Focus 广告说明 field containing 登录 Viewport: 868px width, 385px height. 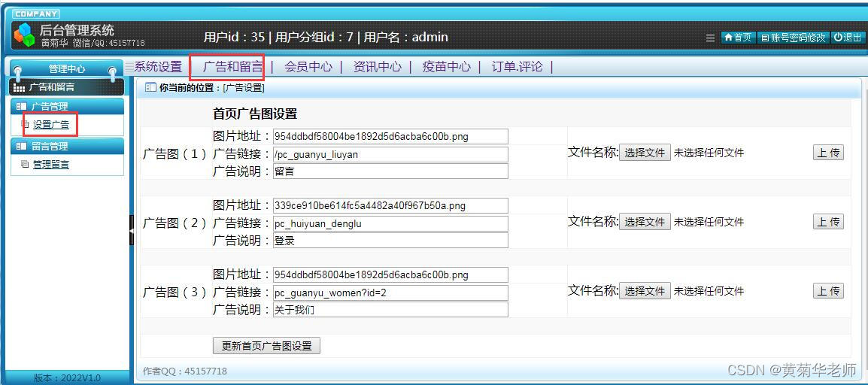pos(390,240)
